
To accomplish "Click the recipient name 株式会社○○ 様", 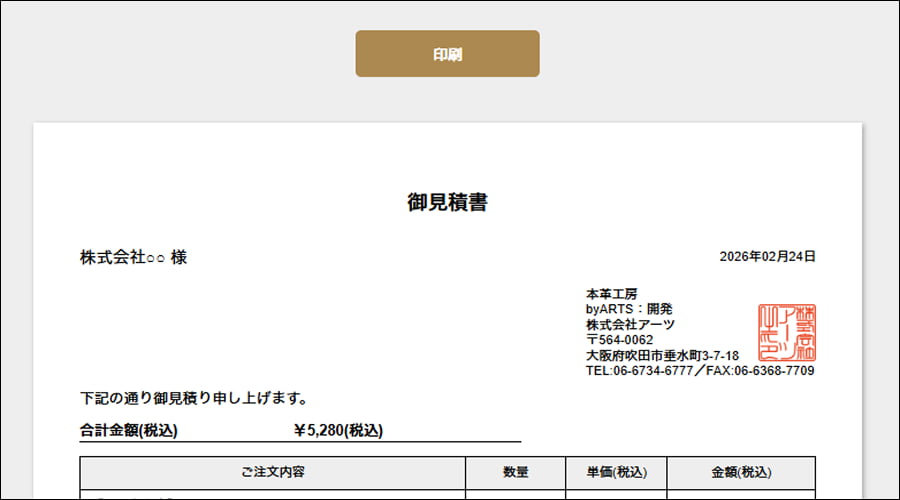I will pos(133,257).
